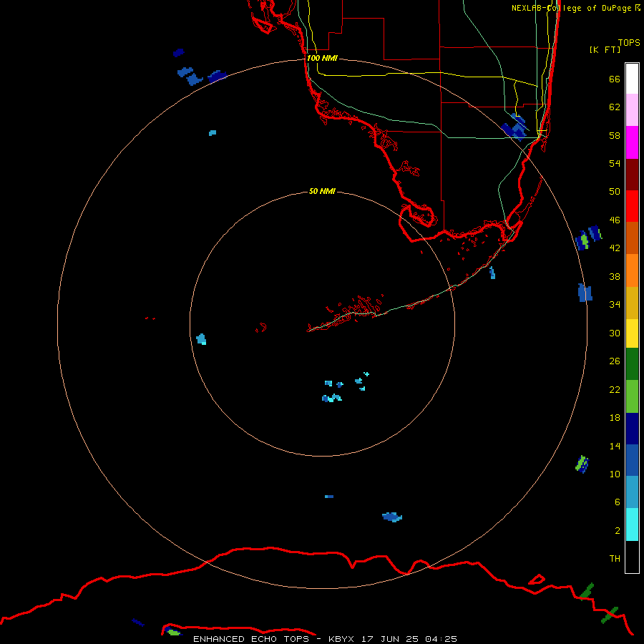The height and width of the screenshot is (644, 644).
Task: Click the white 66 kft legend swatch
Action: (x=632, y=79)
